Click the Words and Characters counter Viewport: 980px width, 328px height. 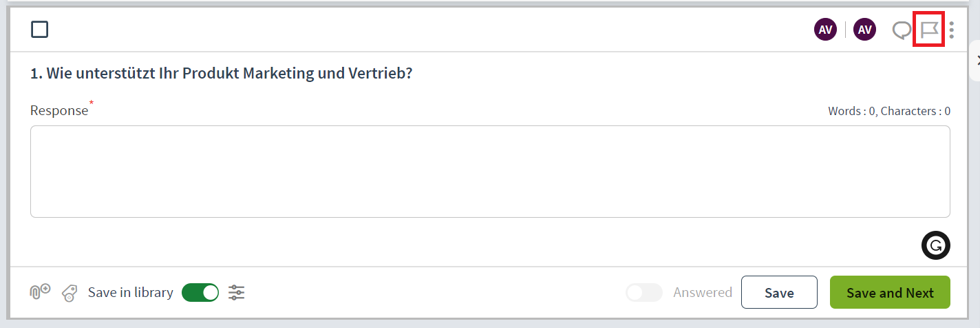click(x=889, y=111)
